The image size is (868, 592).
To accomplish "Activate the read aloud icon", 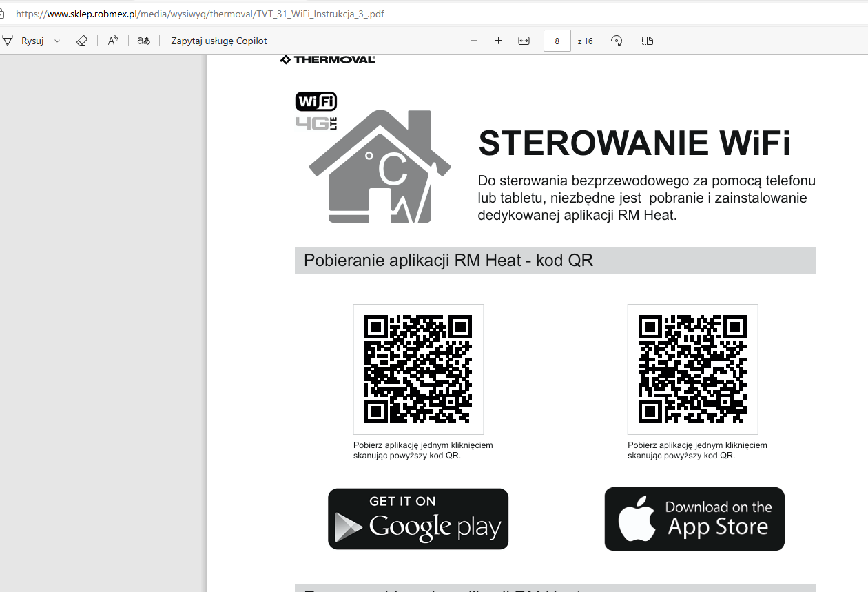I will [x=113, y=41].
